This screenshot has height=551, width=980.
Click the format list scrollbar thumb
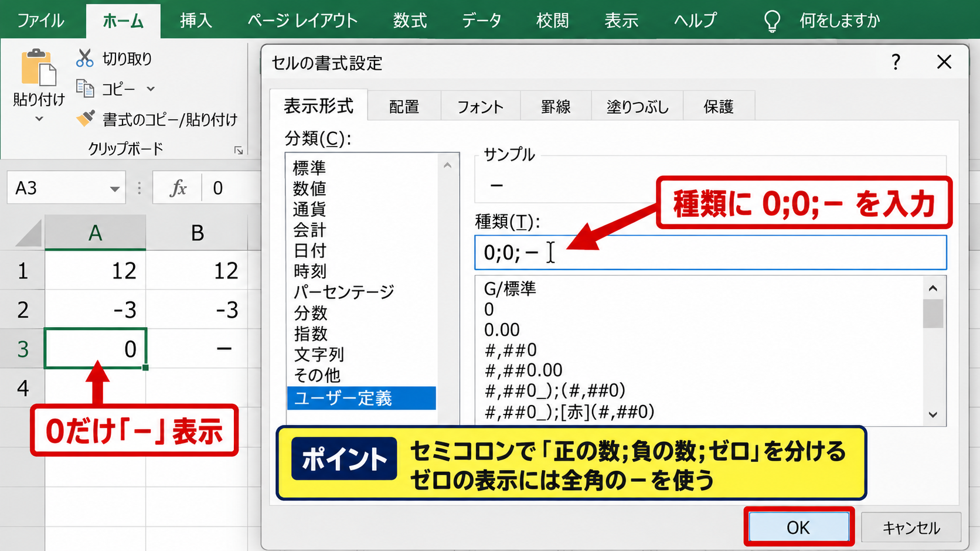[933, 313]
